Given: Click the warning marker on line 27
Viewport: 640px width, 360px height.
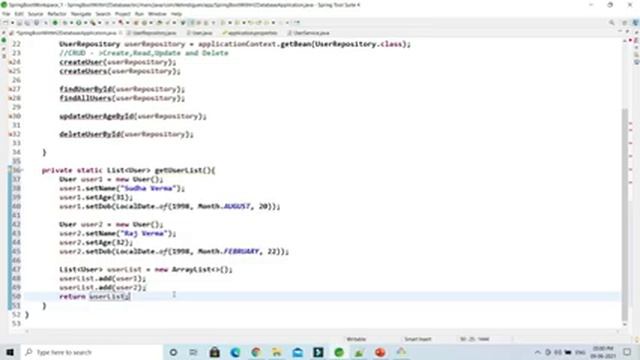Looking at the screenshot, I should 10,89.
